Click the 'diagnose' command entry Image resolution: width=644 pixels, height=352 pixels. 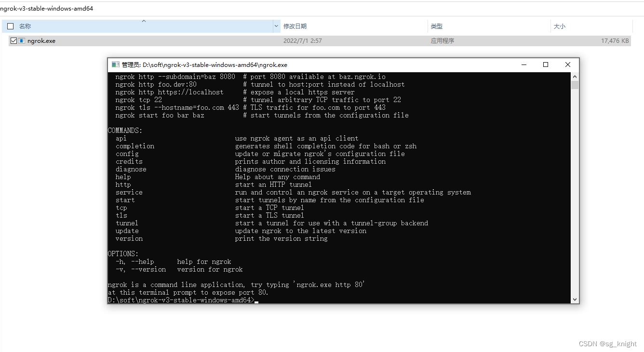click(131, 169)
